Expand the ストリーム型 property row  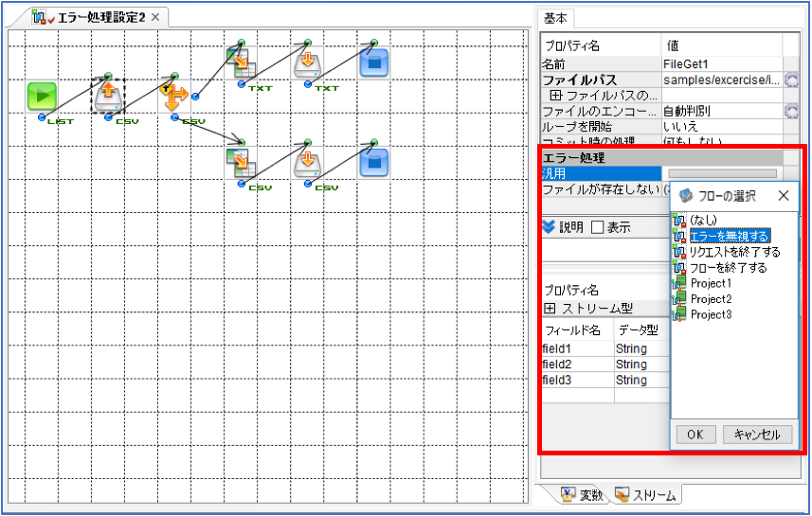550,309
